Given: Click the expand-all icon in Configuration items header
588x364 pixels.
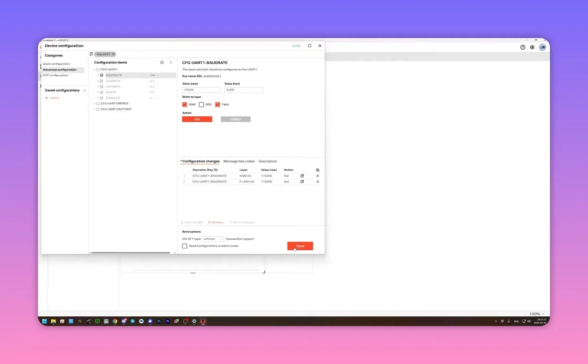Looking at the screenshot, I should (162, 62).
